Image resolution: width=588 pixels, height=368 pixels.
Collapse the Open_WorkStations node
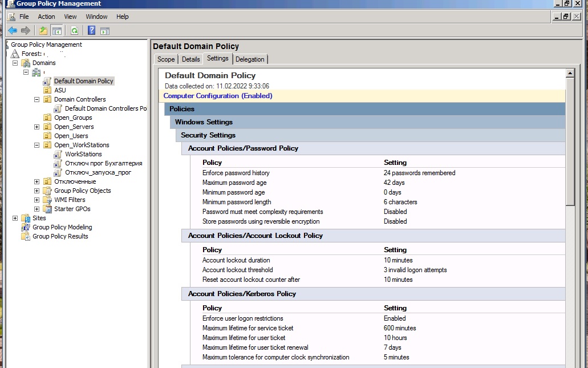[x=37, y=145]
